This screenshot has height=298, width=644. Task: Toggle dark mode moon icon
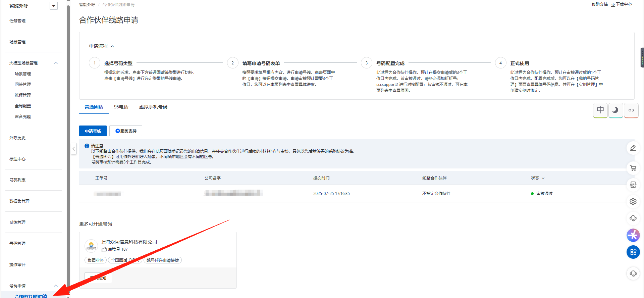pyautogui.click(x=615, y=110)
